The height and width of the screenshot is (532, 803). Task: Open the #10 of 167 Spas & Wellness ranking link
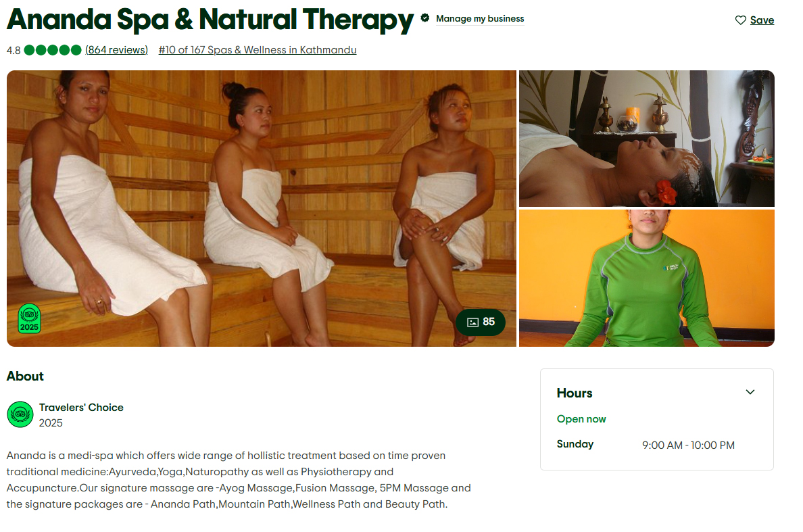coord(257,49)
